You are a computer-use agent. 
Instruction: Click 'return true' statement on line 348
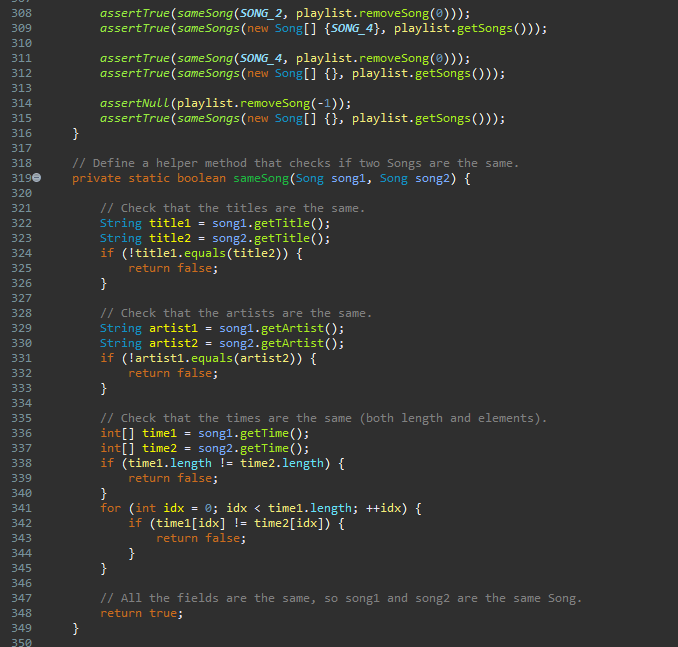[x=141, y=613]
